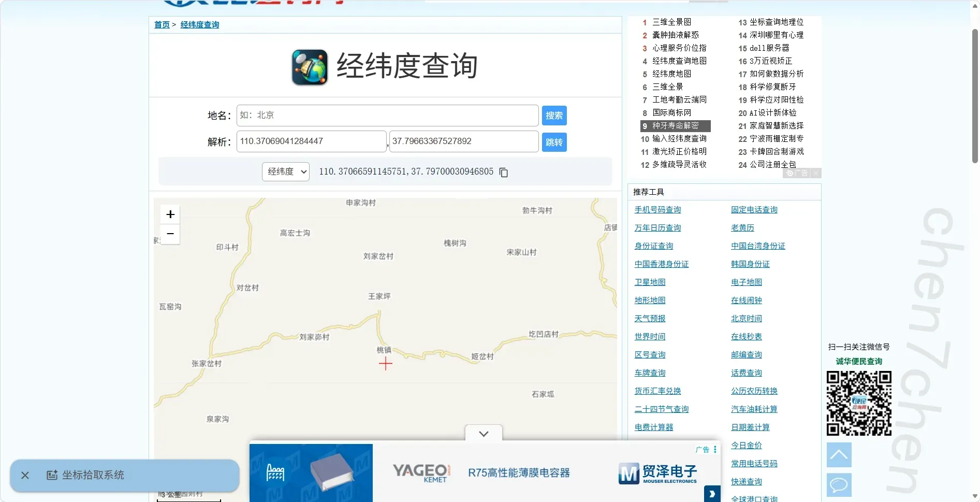Screen dimensions: 980x502
Task: Click highlighted ad item 9 种牙寿命解密
Action: coord(675,126)
